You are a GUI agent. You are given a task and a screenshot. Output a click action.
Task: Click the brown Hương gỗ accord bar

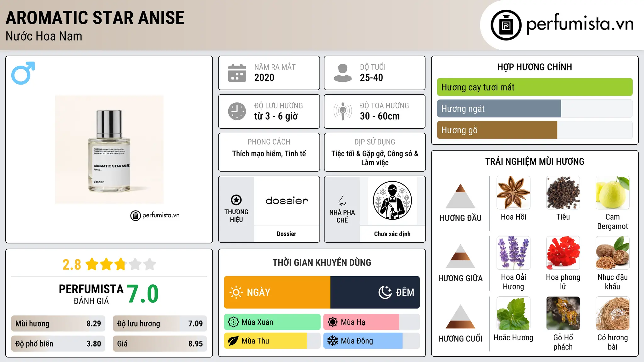click(497, 130)
